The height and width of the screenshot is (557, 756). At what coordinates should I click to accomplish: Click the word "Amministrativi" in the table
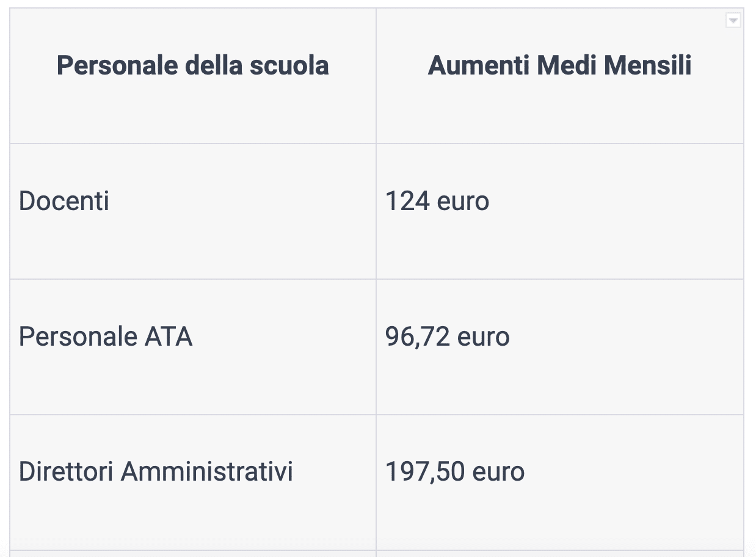tap(207, 472)
